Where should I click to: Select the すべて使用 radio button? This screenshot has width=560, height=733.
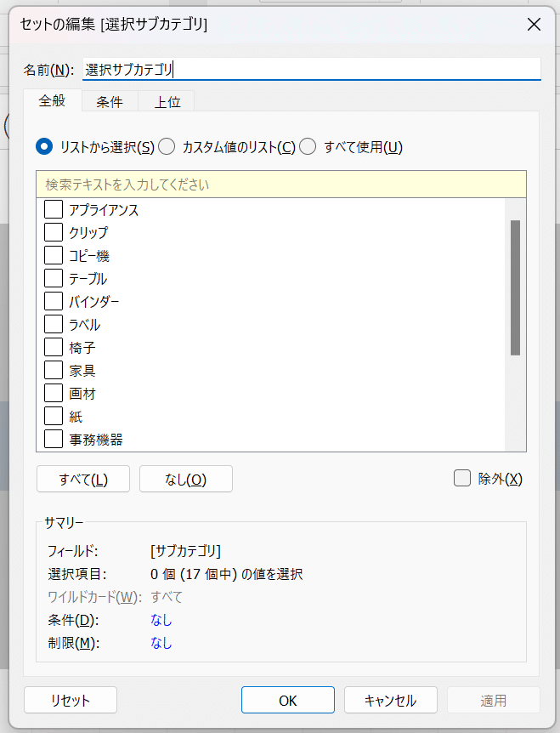click(x=308, y=147)
